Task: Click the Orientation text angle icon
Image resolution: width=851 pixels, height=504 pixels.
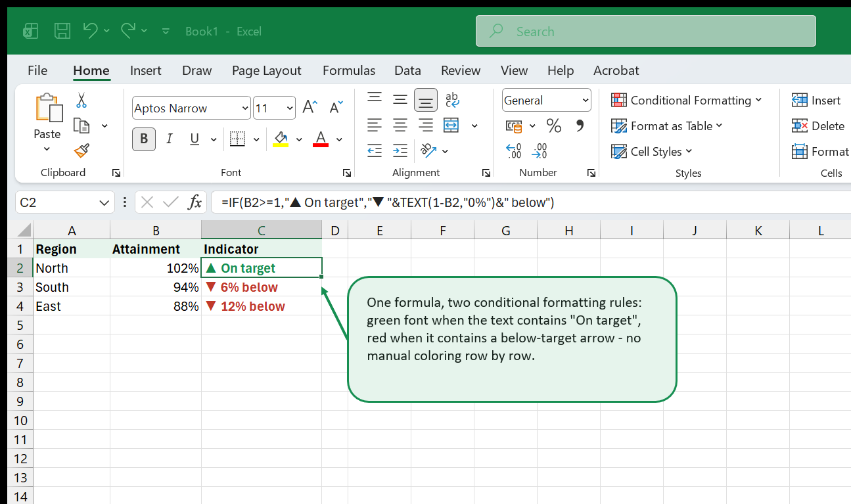Action: click(x=428, y=151)
